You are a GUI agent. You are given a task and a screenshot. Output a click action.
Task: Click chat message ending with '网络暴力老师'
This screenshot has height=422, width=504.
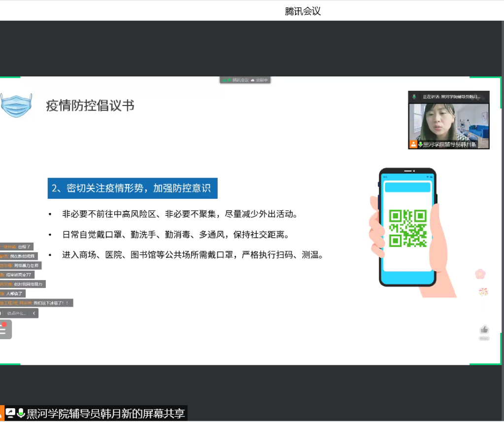(25, 265)
